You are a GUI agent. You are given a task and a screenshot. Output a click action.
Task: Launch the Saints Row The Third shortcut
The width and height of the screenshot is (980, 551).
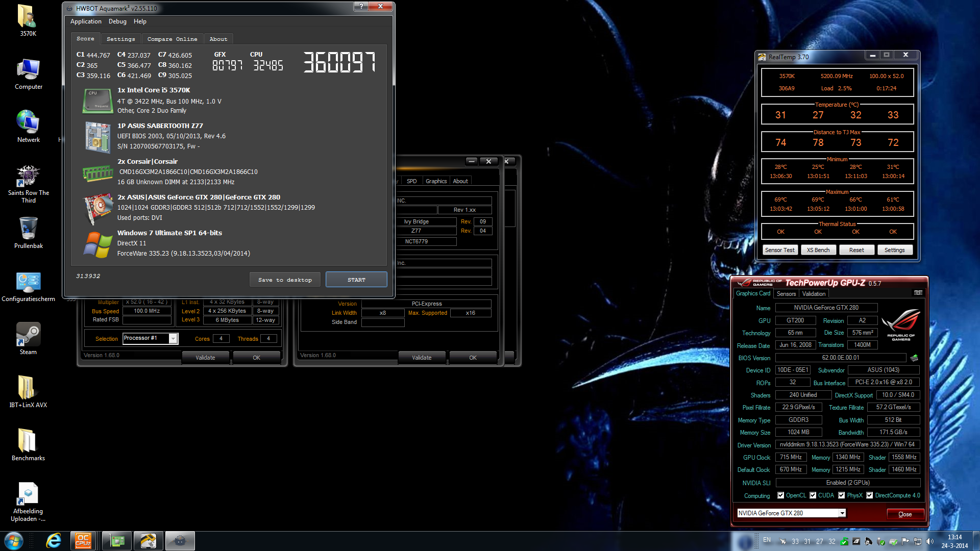coord(28,184)
